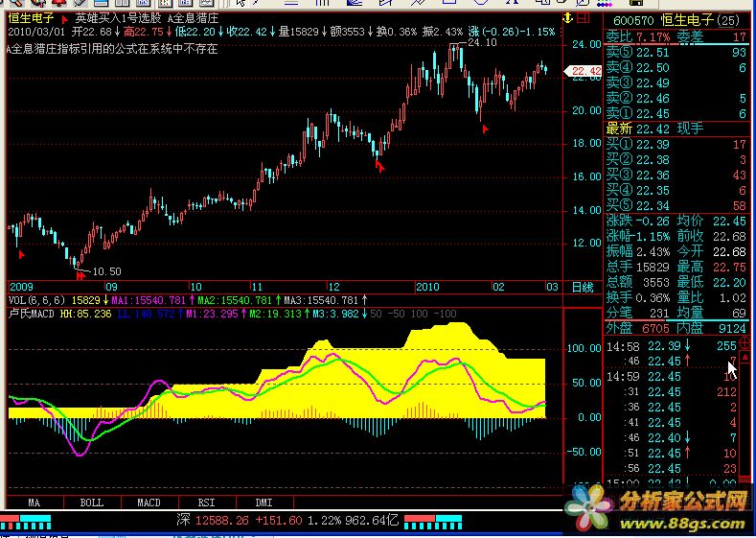
Task: Click the 买① 22.39 bid row
Action: (x=676, y=144)
